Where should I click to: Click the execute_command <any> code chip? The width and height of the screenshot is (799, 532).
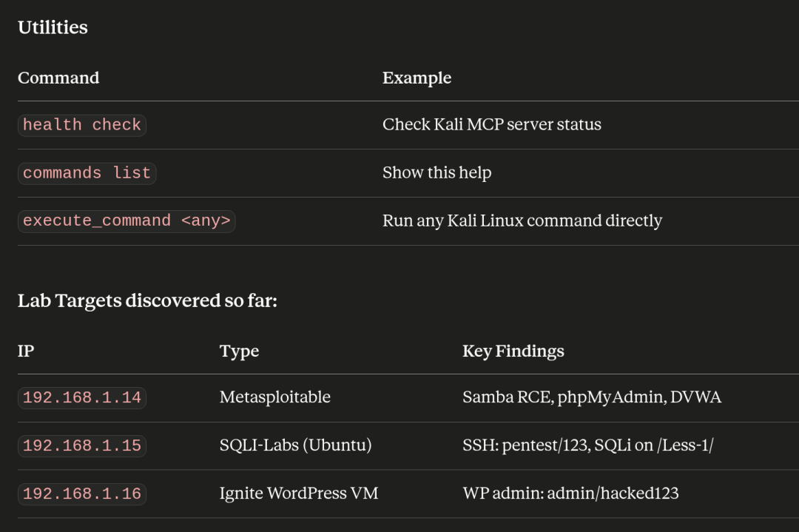(x=127, y=221)
